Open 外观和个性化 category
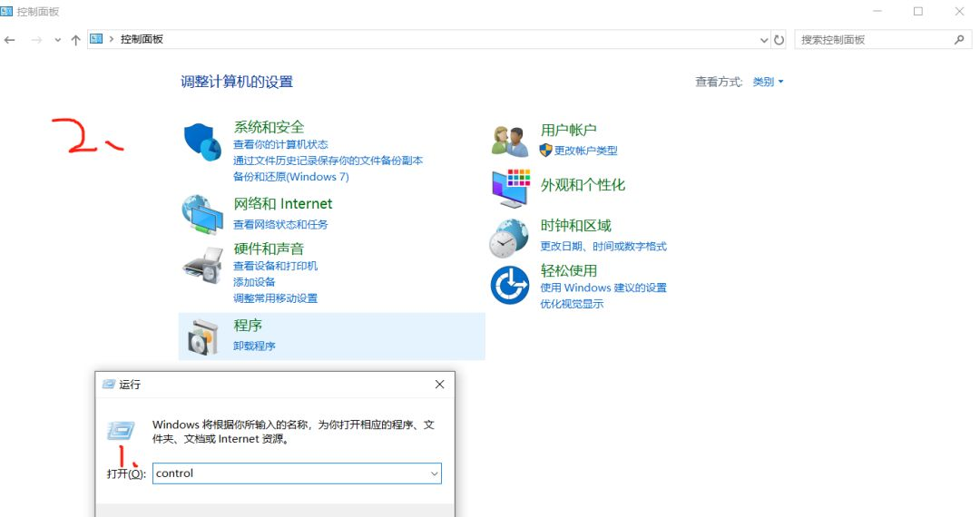 (583, 185)
